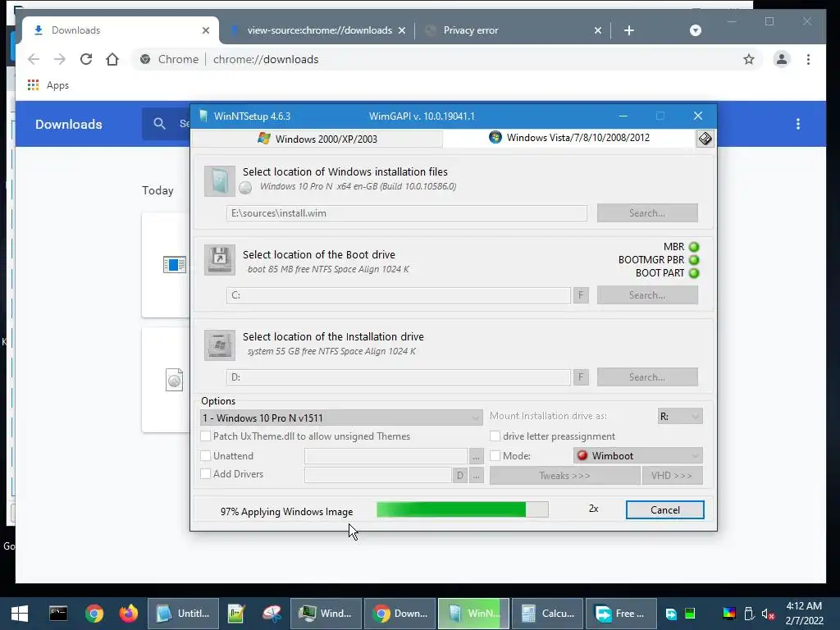This screenshot has width=840, height=630.
Task: Open the Windows 10 Pro N v1511 edition dropdown
Action: [341, 418]
